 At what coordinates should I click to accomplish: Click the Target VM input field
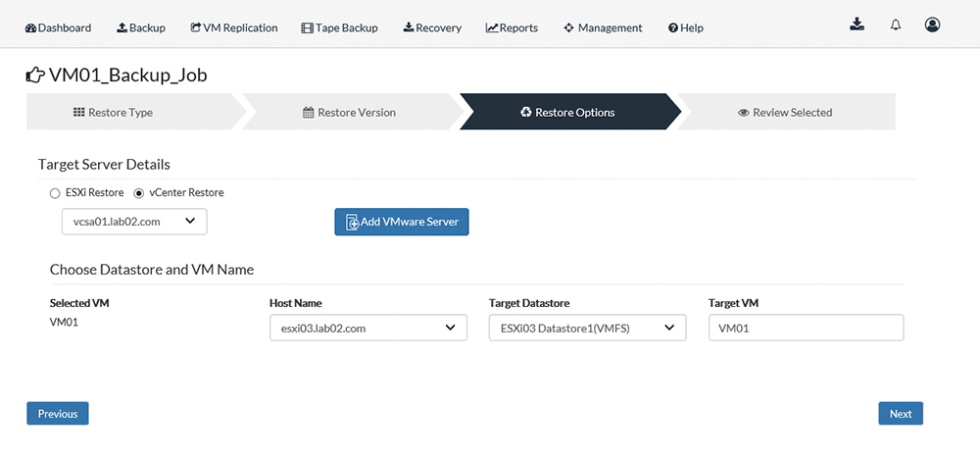point(806,328)
